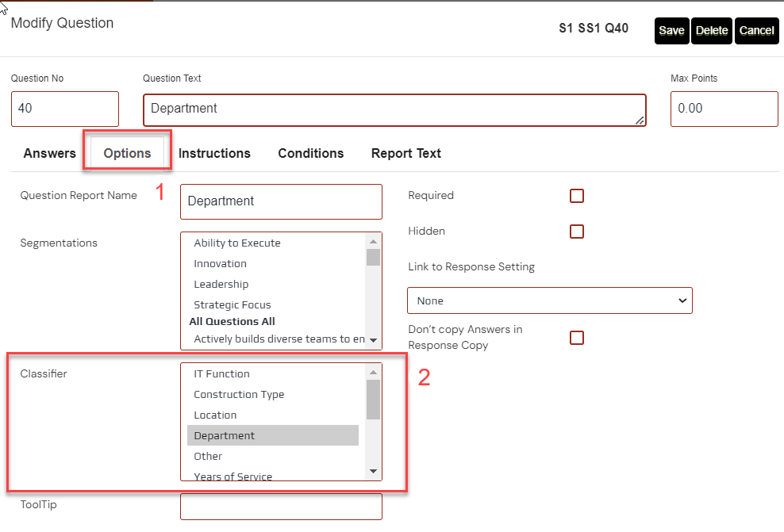Cancel the question modification

pos(756,30)
